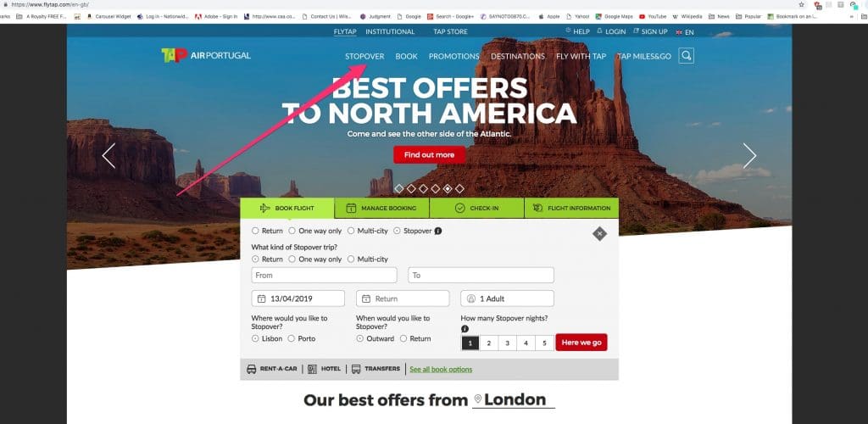Click the Stopover info icon

tap(438, 231)
